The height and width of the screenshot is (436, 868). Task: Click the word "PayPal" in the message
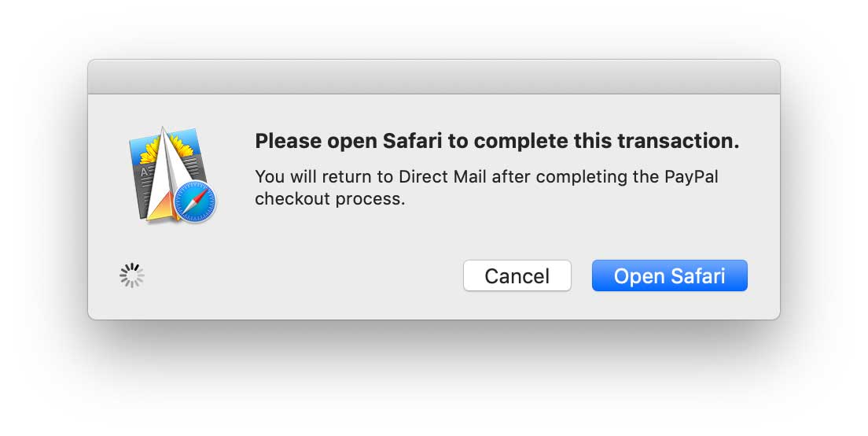point(691,177)
